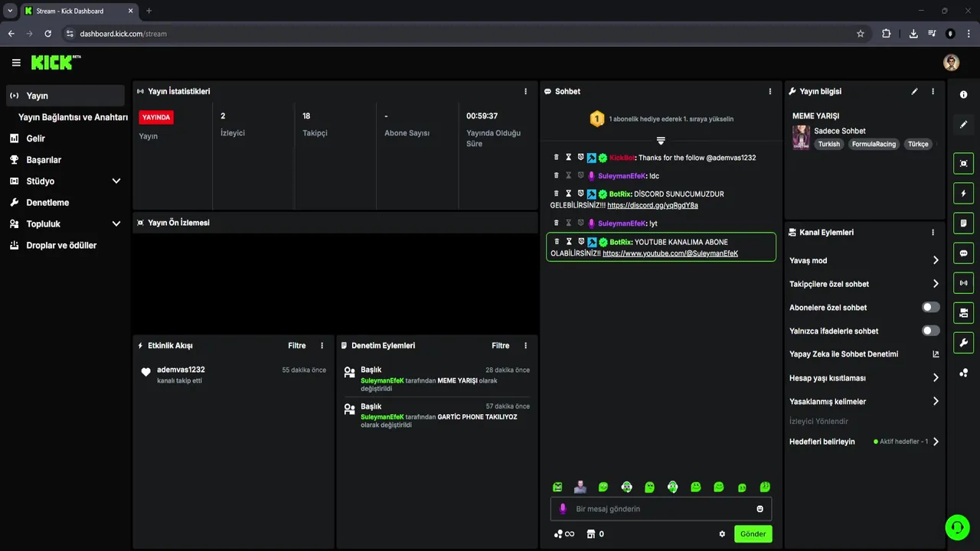Click the Gönder send button

753,534
